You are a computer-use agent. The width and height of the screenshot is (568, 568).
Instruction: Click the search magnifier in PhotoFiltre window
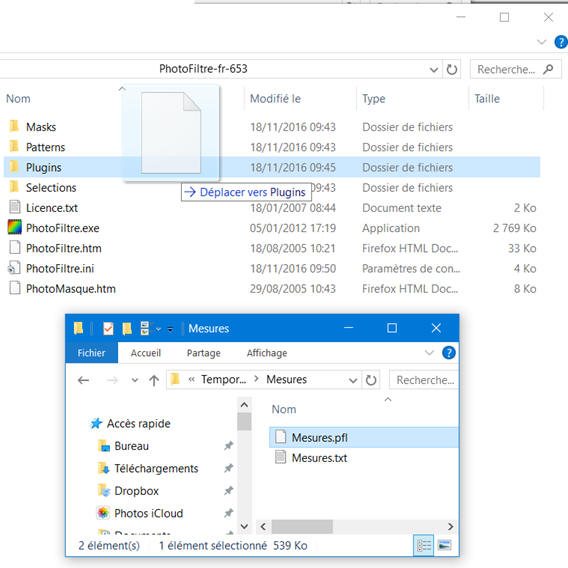point(548,69)
